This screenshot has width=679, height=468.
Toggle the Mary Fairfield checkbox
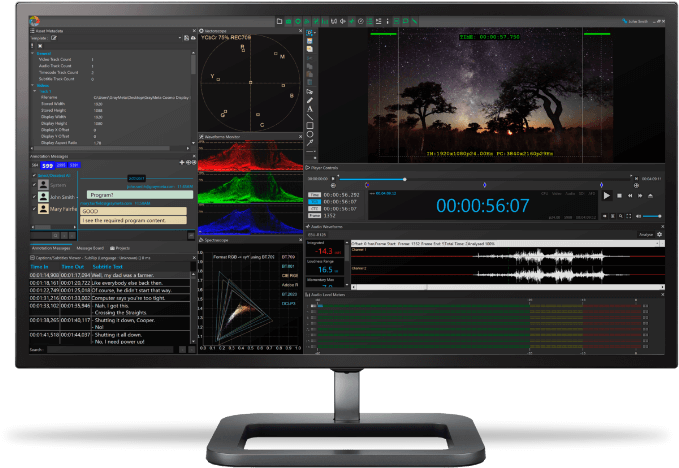click(x=34, y=209)
